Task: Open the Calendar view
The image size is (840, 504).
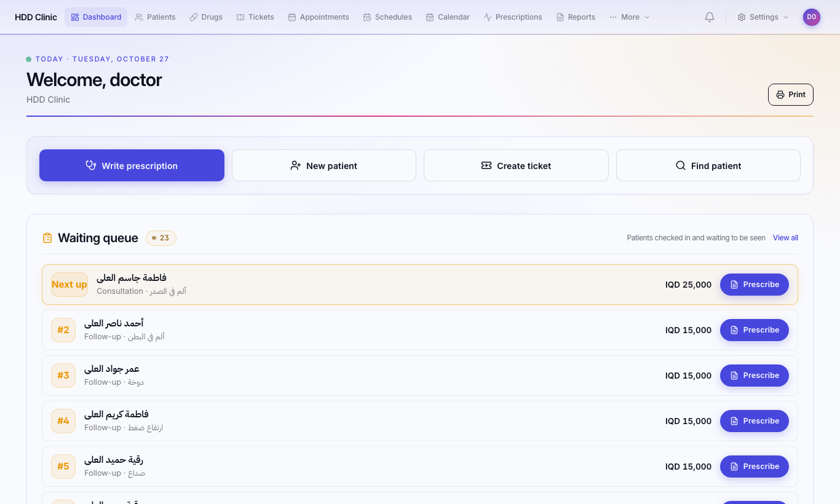Action: click(x=448, y=17)
